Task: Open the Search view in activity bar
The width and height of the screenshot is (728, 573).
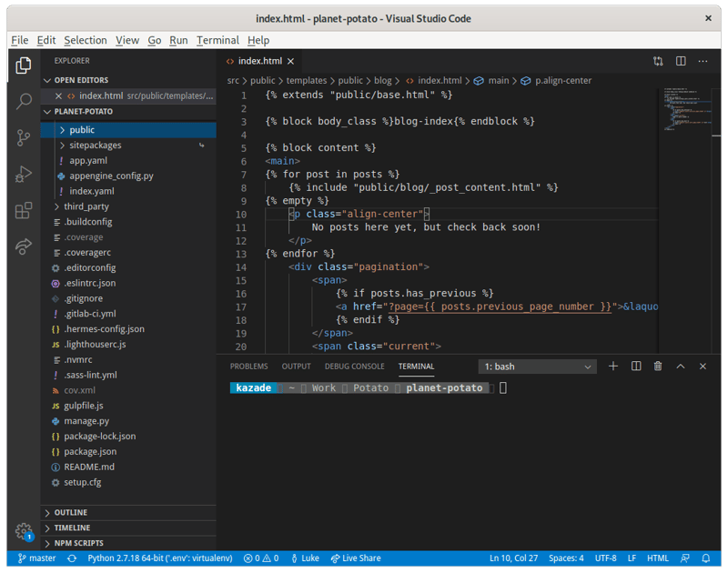Action: click(24, 101)
